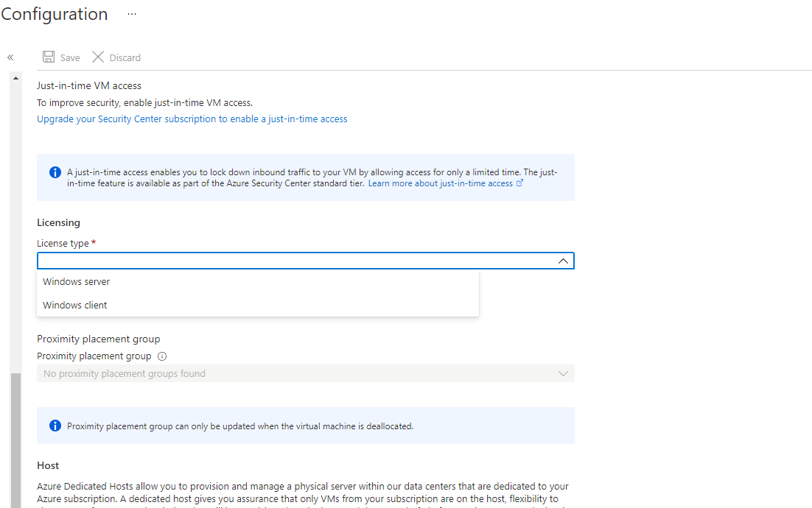The height and width of the screenshot is (508, 812).
Task: Click the Configuration page title
Action: pyautogui.click(x=55, y=14)
